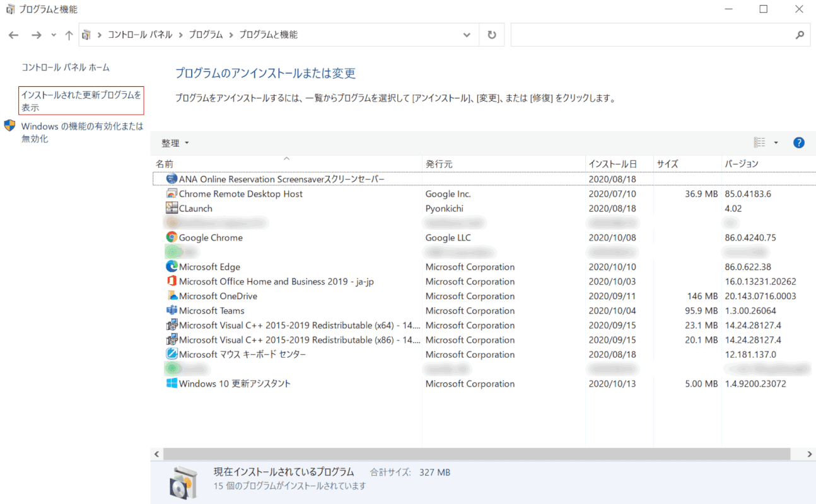The height and width of the screenshot is (504, 816).
Task: Click the CLaunch program icon
Action: (172, 209)
